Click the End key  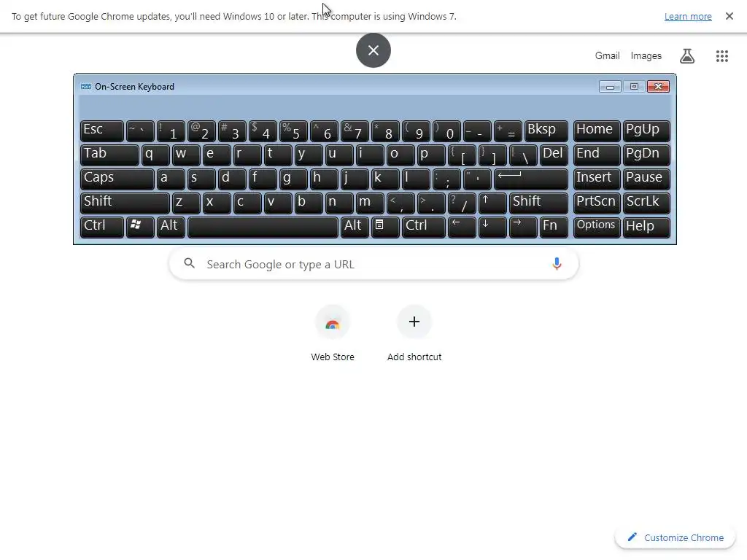[597, 155]
